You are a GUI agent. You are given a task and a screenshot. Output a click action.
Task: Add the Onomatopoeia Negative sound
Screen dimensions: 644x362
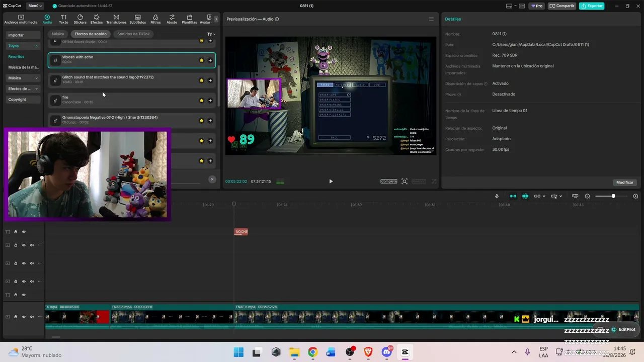(x=210, y=121)
